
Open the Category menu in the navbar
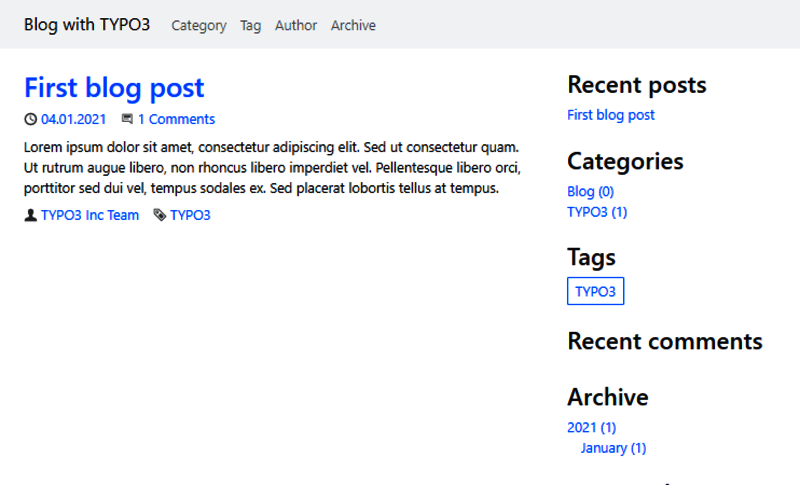(x=199, y=26)
